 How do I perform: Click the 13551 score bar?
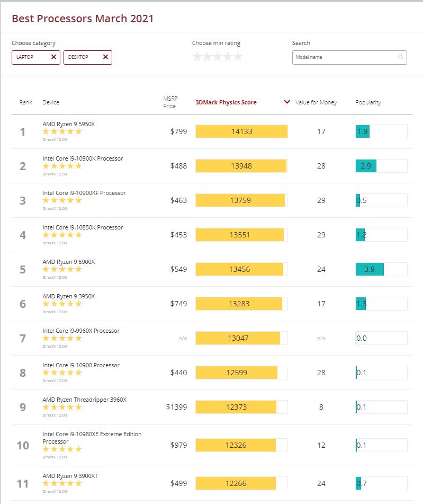coord(241,235)
